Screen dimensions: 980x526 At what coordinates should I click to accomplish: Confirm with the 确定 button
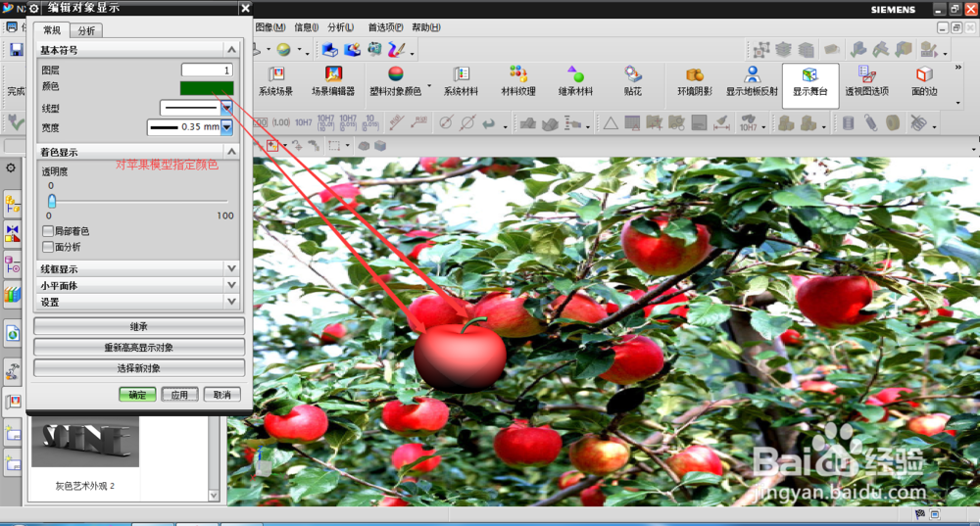pyautogui.click(x=137, y=395)
